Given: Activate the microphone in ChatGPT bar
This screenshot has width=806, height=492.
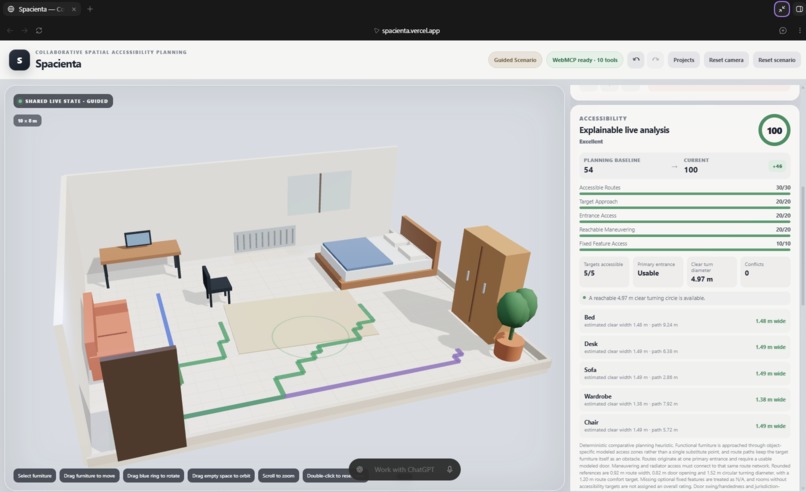Looking at the screenshot, I should [449, 469].
